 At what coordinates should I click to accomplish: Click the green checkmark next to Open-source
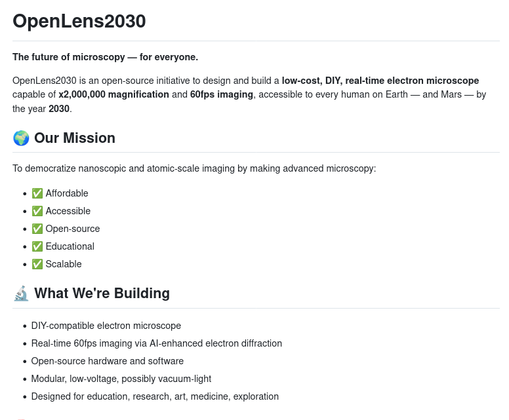click(x=37, y=229)
